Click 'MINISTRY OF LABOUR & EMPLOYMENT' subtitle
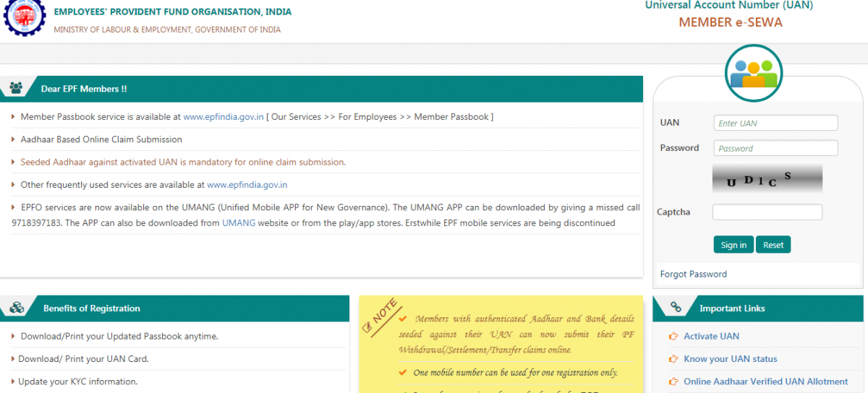868x393 pixels. tap(167, 30)
